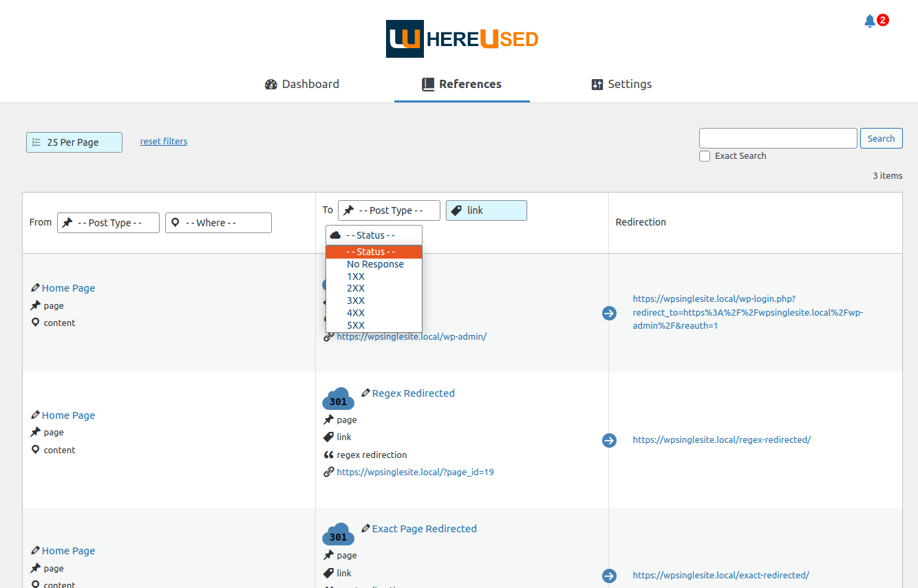Expand the Where filter dropdown

218,223
